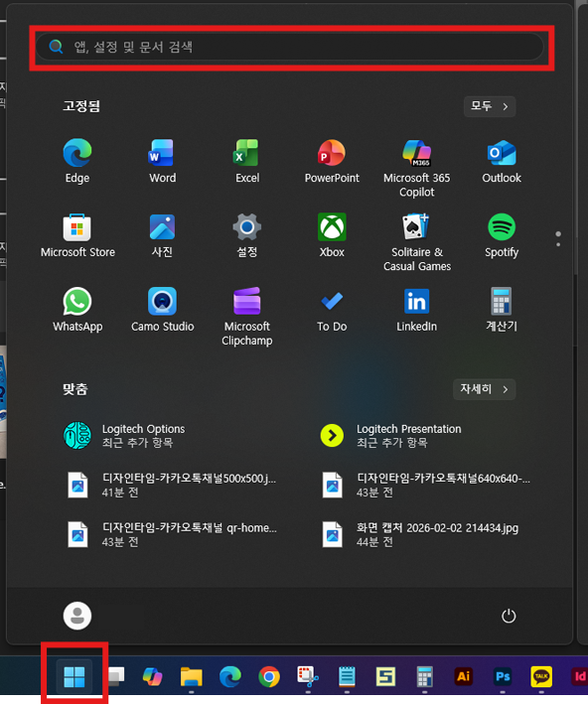
Task: Launch Word from pinned apps
Action: pos(162,161)
